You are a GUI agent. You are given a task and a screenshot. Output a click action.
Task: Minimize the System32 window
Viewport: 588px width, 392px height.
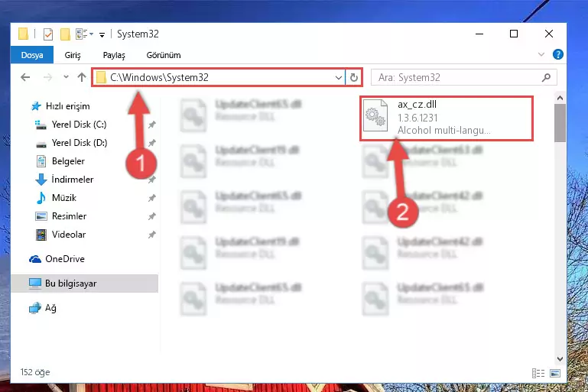pos(479,34)
